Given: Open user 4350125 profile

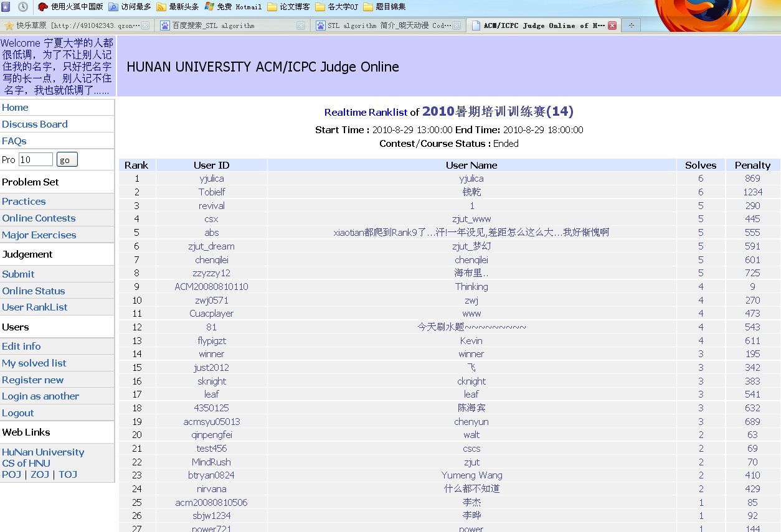Looking at the screenshot, I should (212, 408).
